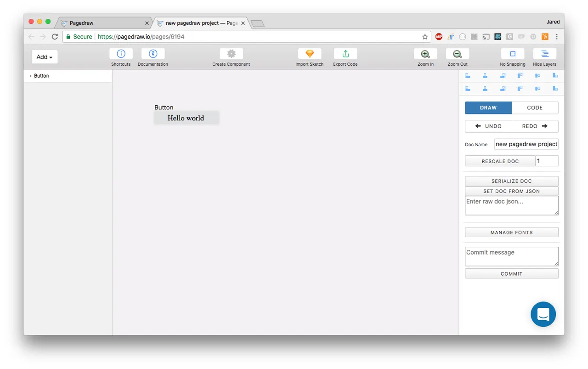Click the Create Component gear icon

pyautogui.click(x=231, y=54)
